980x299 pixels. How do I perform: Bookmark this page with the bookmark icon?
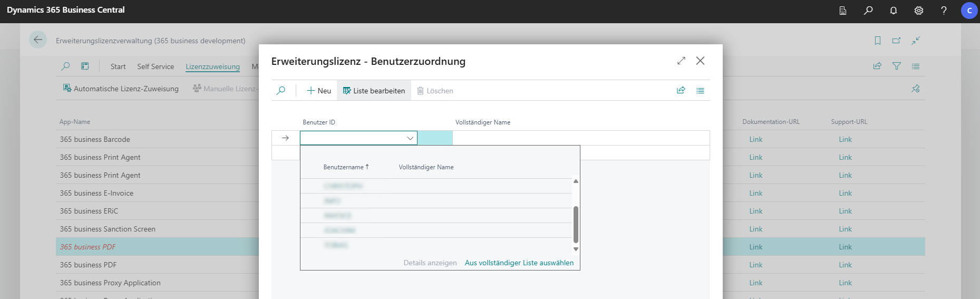tap(878, 41)
